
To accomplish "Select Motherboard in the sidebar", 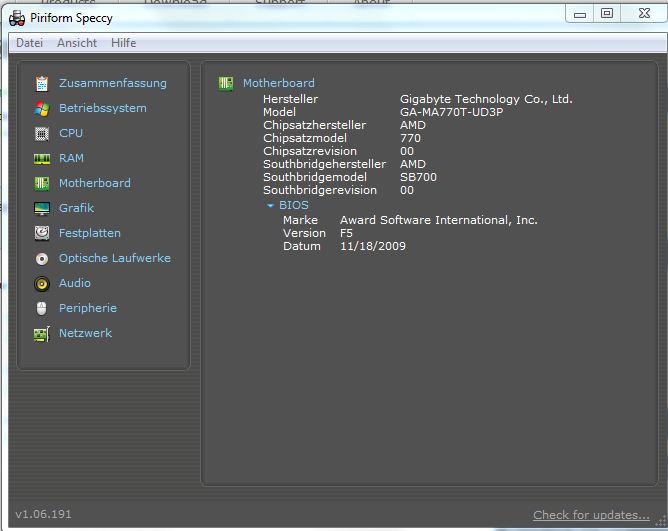I will (95, 183).
